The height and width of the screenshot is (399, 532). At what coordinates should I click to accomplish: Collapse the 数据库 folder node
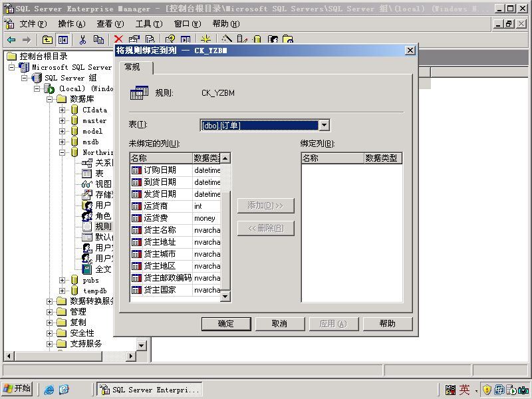[x=49, y=99]
